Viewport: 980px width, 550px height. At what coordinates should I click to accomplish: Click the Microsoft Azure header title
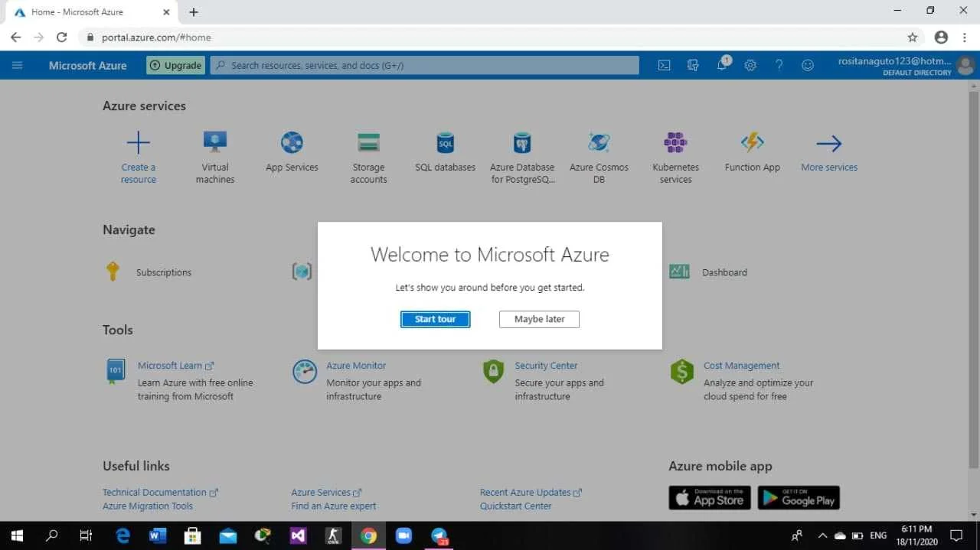point(87,65)
